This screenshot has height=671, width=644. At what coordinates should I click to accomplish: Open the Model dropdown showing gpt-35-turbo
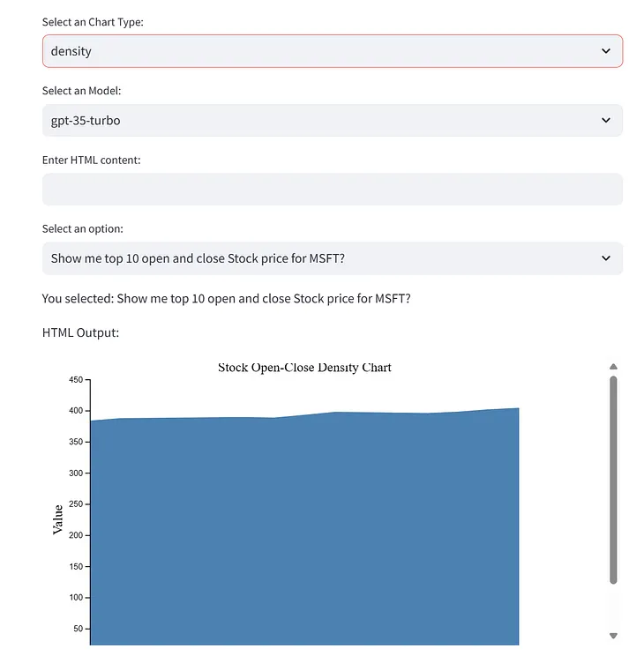pos(333,120)
